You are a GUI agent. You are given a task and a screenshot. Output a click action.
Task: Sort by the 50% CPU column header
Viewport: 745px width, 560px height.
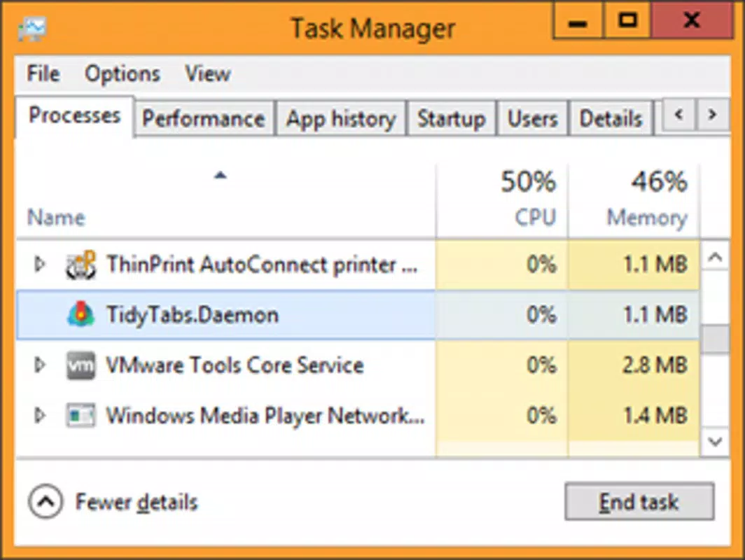(502, 199)
